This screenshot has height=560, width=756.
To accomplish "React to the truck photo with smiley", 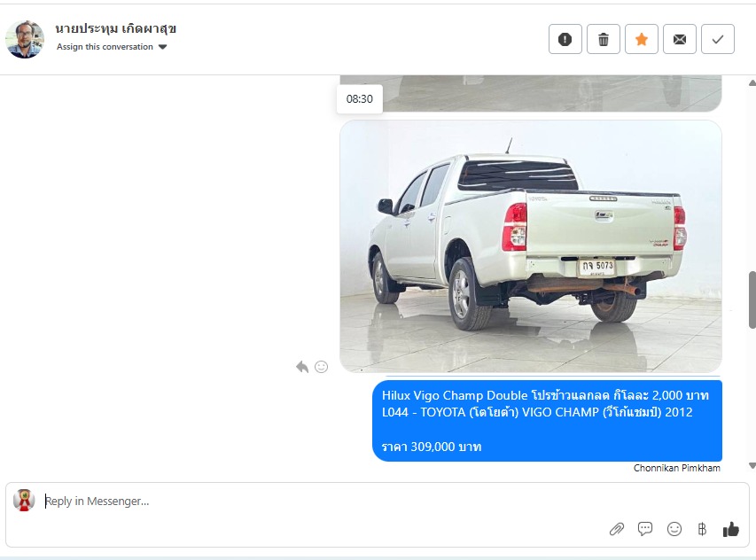I will pos(321,367).
